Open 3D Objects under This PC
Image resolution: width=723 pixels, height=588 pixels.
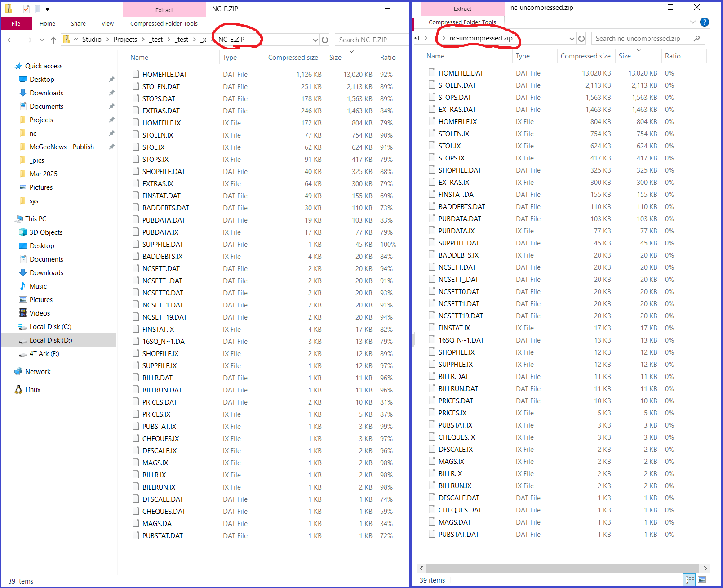(46, 232)
